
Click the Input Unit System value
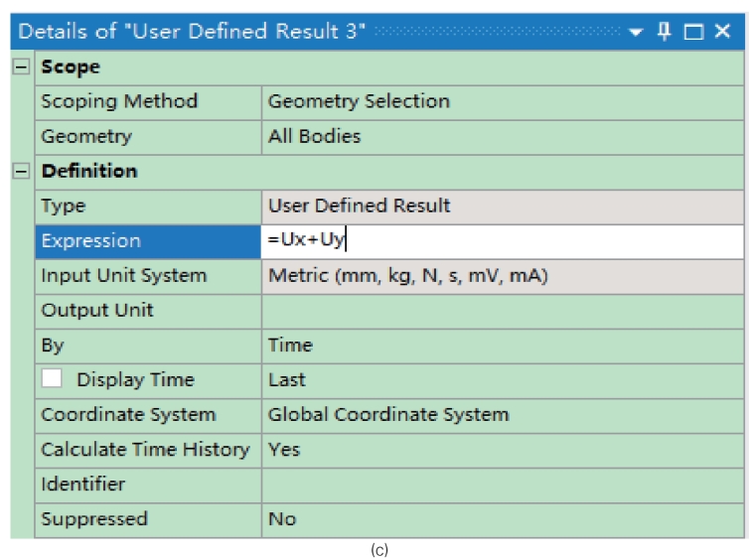(503, 277)
